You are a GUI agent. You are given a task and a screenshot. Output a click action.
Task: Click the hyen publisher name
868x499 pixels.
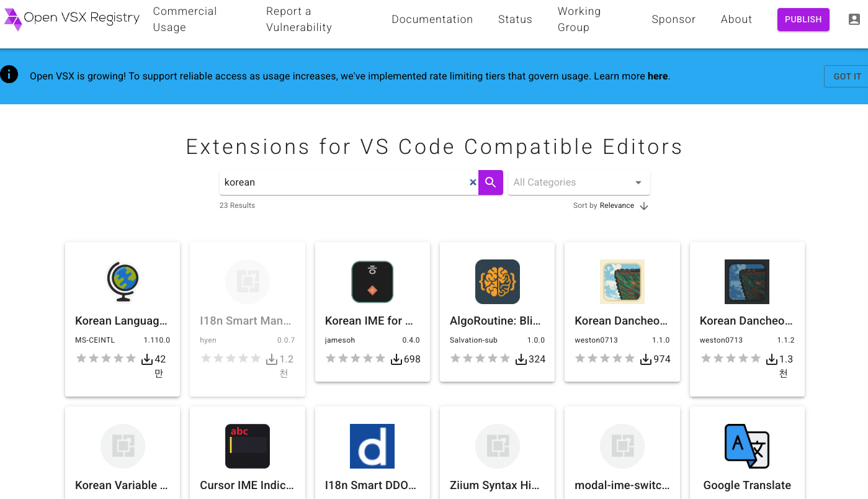(x=208, y=340)
